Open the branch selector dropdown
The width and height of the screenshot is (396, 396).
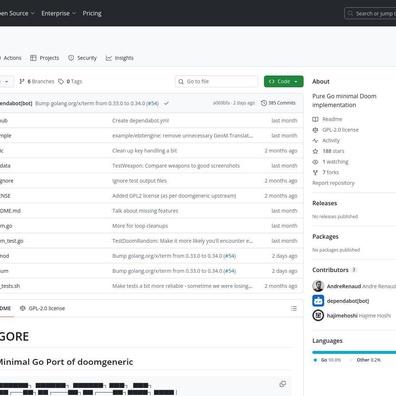(x=6, y=81)
